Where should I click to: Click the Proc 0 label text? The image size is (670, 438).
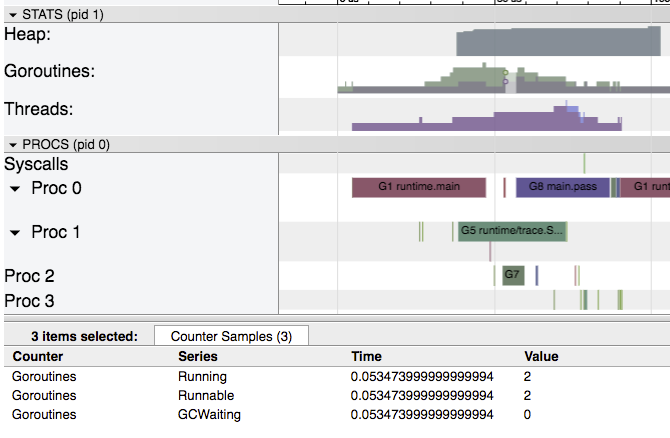pos(56,188)
